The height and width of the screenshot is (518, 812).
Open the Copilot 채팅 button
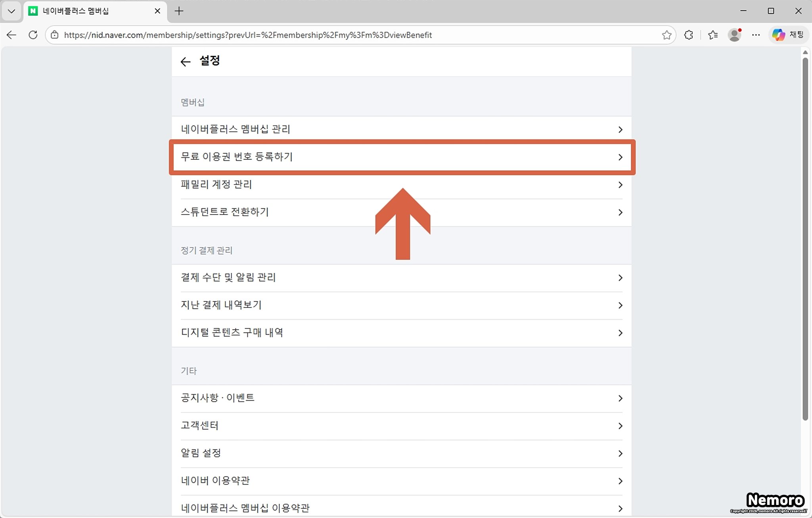[x=788, y=35]
